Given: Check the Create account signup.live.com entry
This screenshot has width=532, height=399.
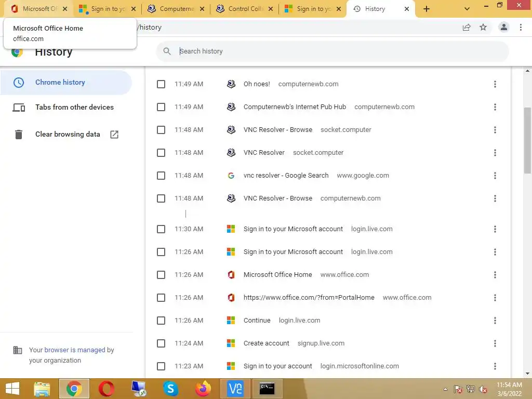Looking at the screenshot, I should [161, 343].
